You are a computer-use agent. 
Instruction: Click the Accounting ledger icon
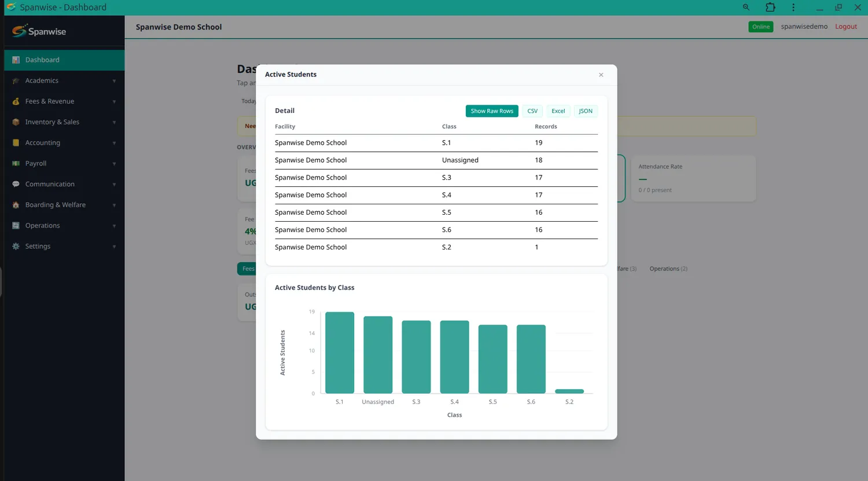(16, 143)
